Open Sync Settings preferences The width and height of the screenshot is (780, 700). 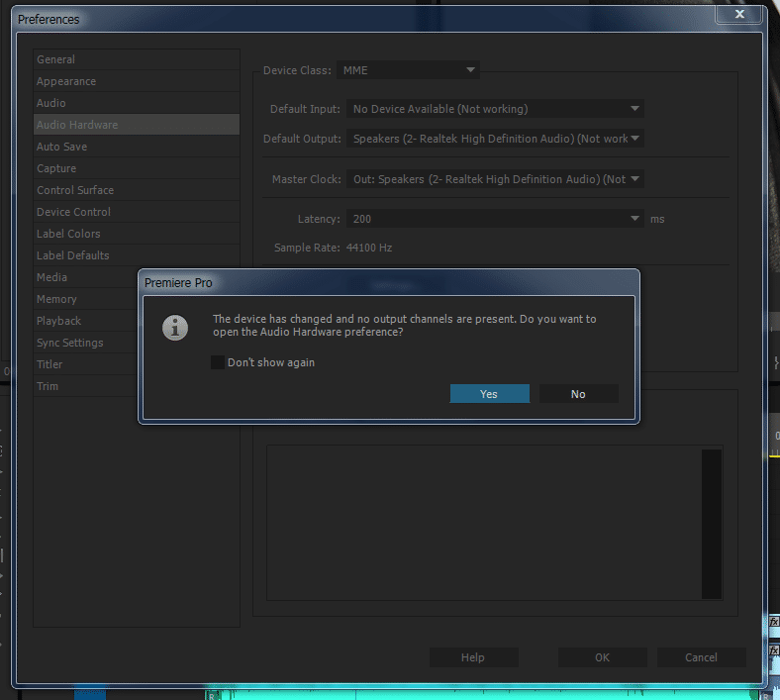(85, 343)
